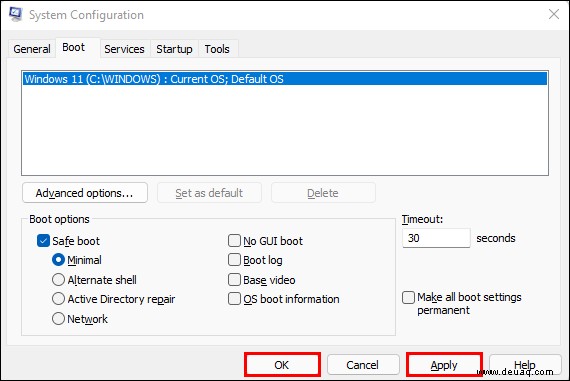The height and width of the screenshot is (381, 570).
Task: Select the Network safe boot option
Action: 58,319
